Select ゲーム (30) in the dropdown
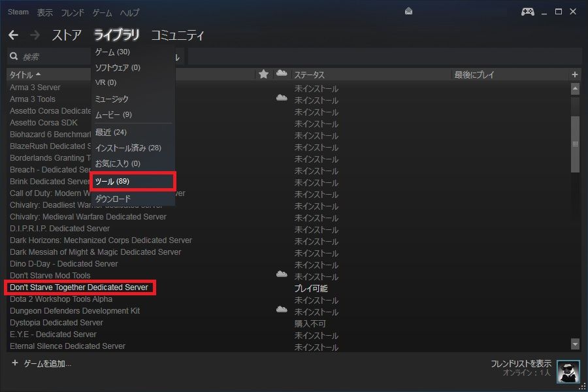 point(133,52)
